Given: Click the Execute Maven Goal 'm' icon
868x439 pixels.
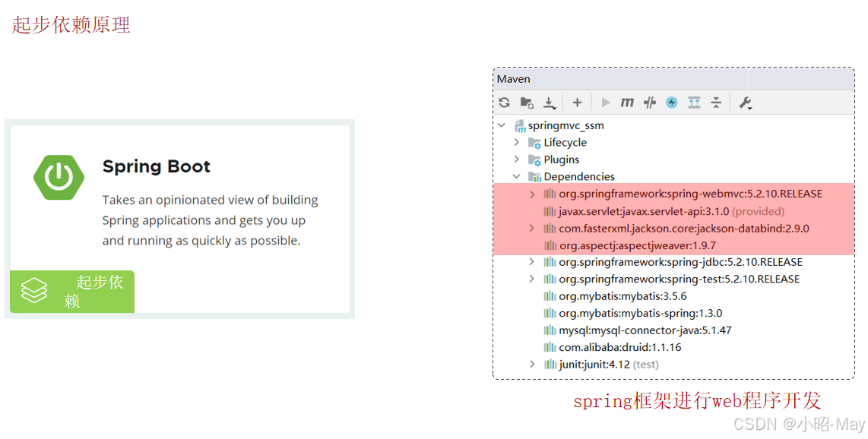Looking at the screenshot, I should pyautogui.click(x=626, y=103).
